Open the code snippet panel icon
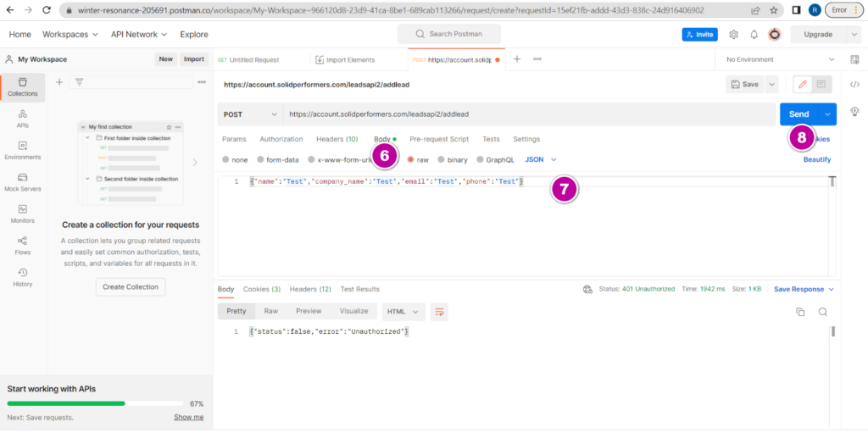868x433 pixels. (x=854, y=84)
